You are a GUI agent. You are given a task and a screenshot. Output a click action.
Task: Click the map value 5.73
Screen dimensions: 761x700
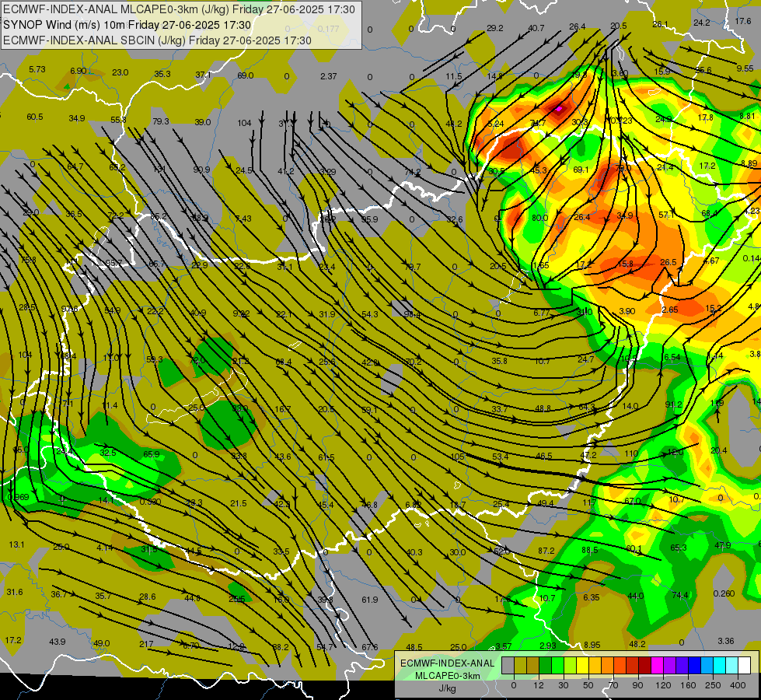click(37, 69)
